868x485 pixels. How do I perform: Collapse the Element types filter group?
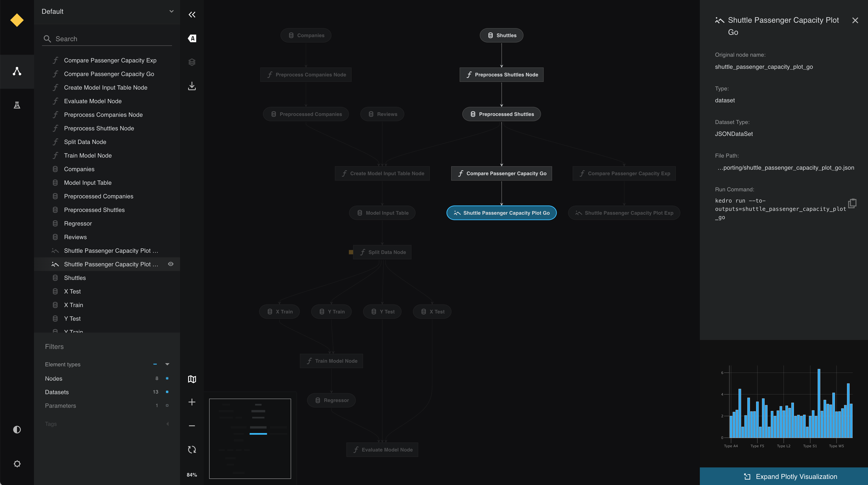[x=167, y=364]
